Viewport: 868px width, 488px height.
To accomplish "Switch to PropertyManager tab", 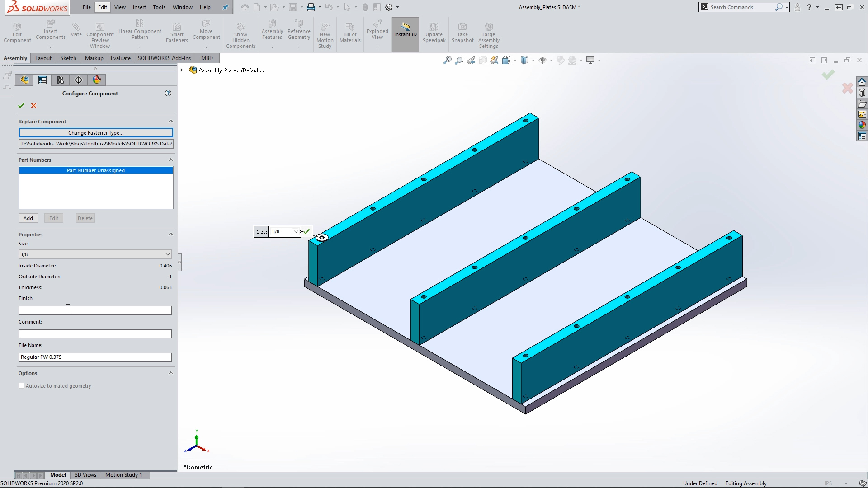I will tap(42, 80).
